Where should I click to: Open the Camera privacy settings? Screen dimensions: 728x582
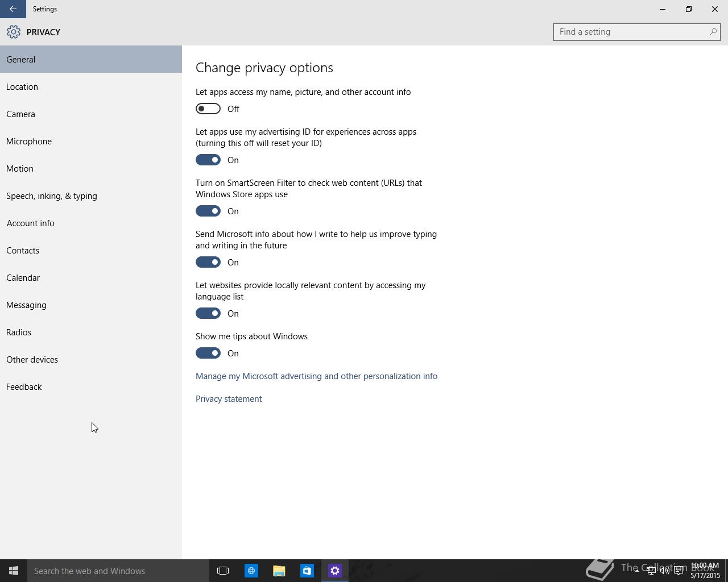click(91, 114)
